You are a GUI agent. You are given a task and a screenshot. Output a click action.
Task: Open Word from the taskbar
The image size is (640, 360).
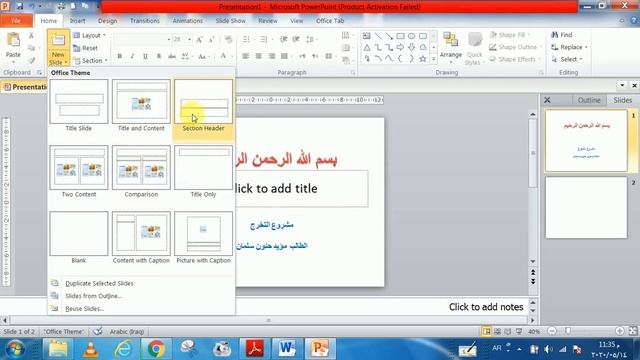coord(287,349)
